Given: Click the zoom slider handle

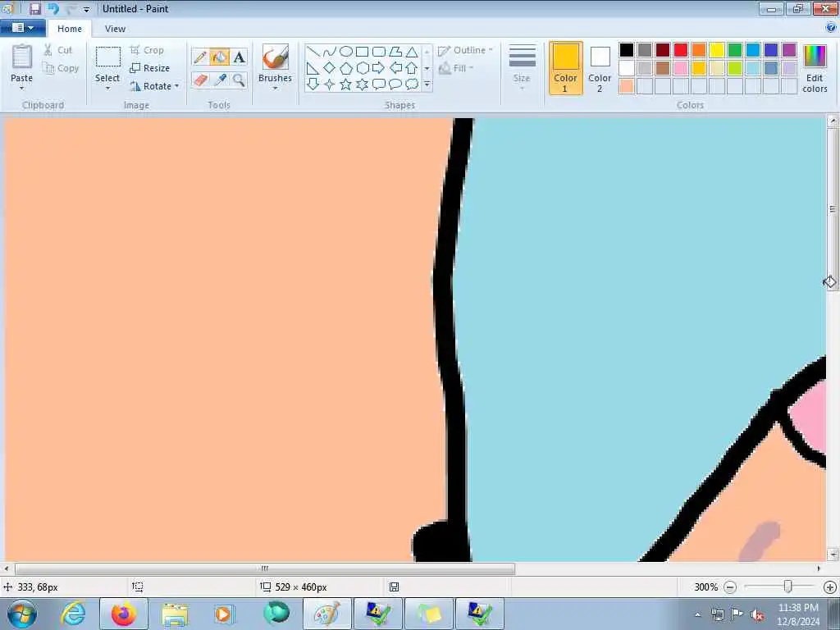Looking at the screenshot, I should coord(787,587).
